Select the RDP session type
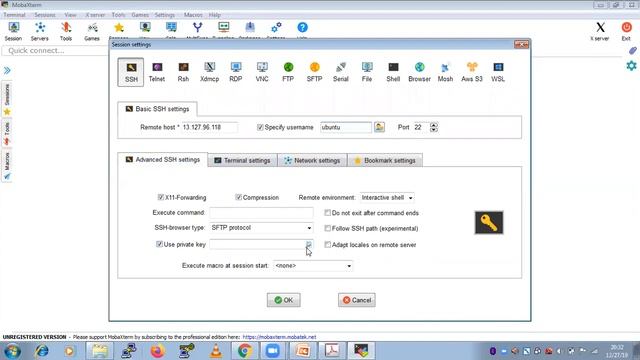 [236, 72]
